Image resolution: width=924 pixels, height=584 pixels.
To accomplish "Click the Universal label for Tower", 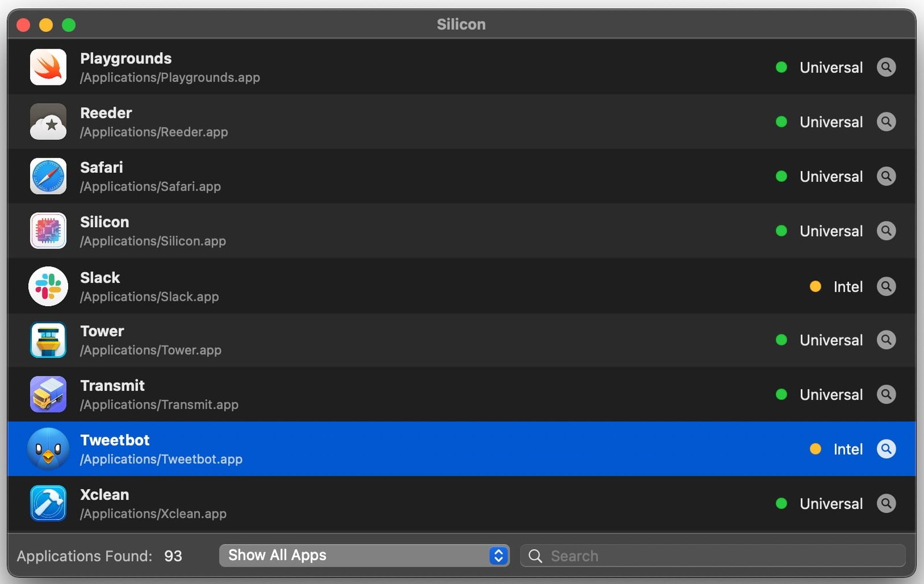I will (x=831, y=340).
